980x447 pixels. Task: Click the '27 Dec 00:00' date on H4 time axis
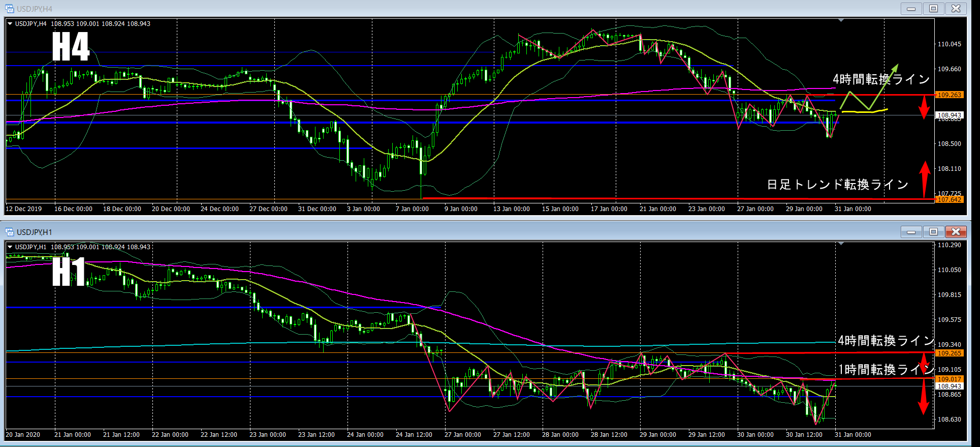tap(269, 209)
